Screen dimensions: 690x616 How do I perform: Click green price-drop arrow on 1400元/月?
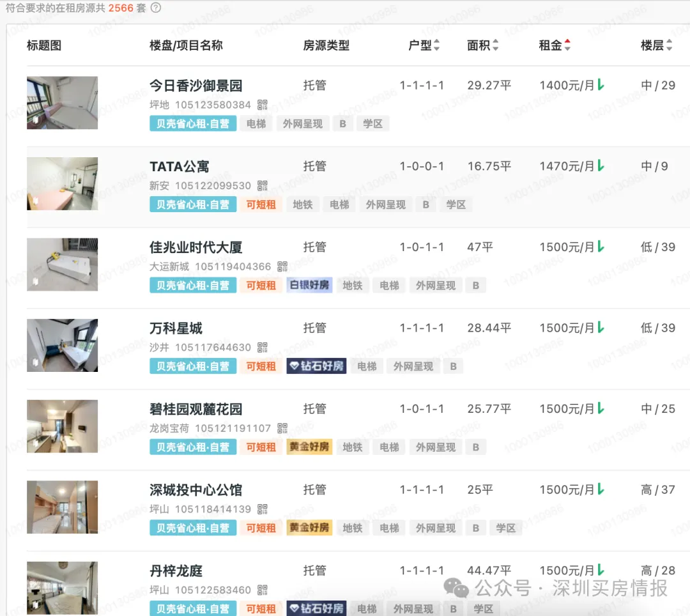point(601,85)
